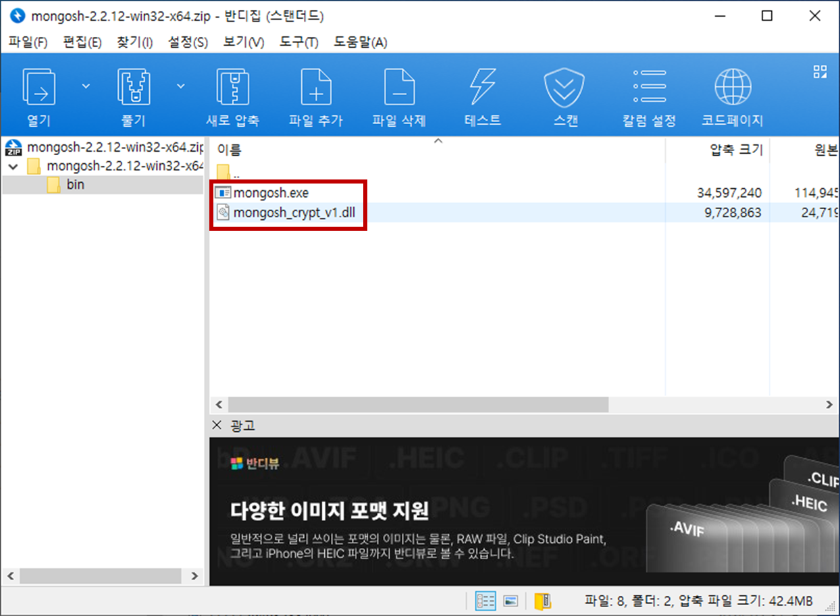Open the 파일(F) menu
Screen dimensions: 840x616
tap(28, 42)
